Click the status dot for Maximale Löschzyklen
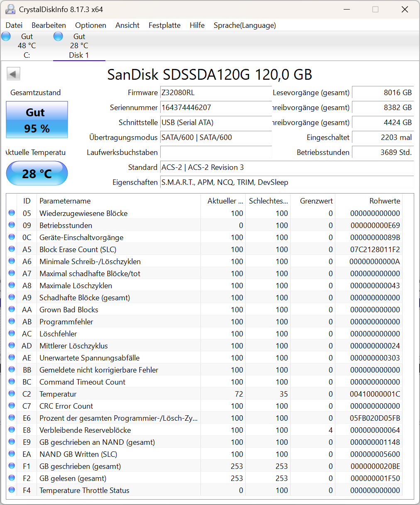420x505 pixels. coord(12,285)
